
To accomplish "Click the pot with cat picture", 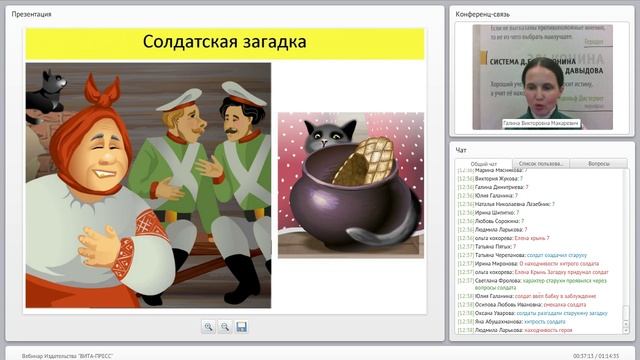I will [x=351, y=185].
